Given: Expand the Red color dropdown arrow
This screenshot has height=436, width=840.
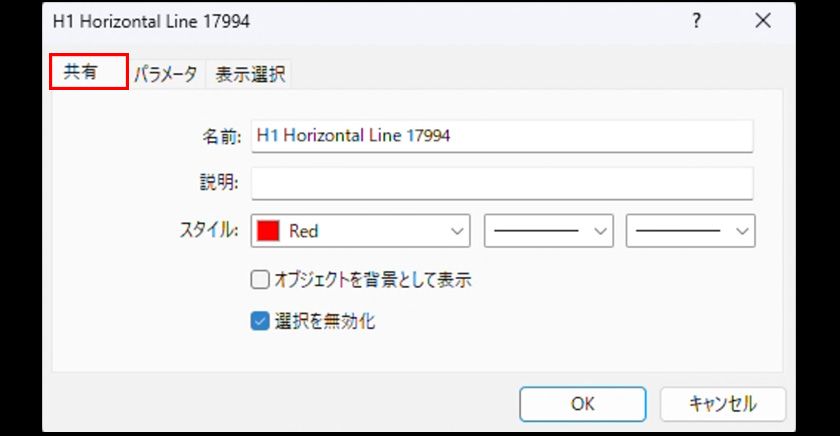Looking at the screenshot, I should tap(457, 231).
